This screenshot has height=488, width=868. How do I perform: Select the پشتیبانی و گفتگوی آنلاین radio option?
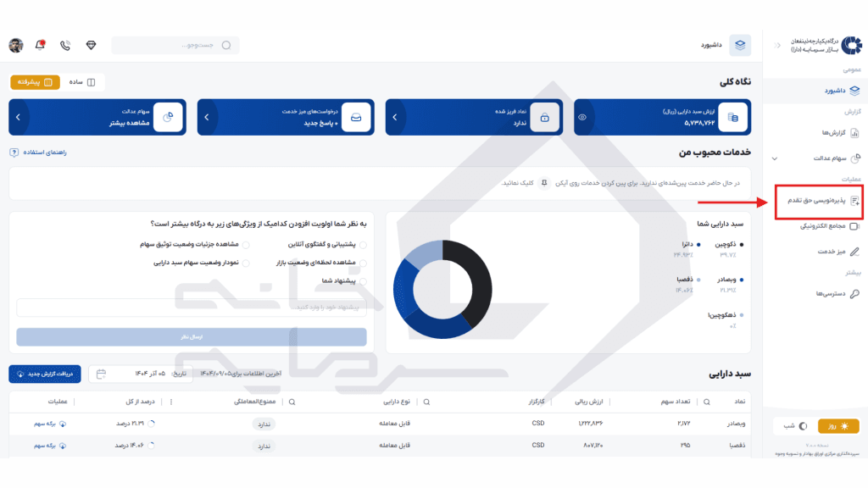pos(364,244)
